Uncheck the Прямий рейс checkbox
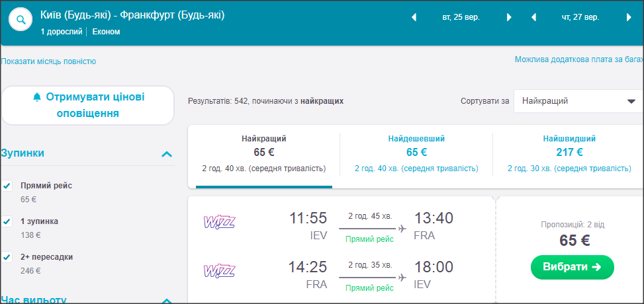Screen dimensions: 644x304 [x=7, y=186]
